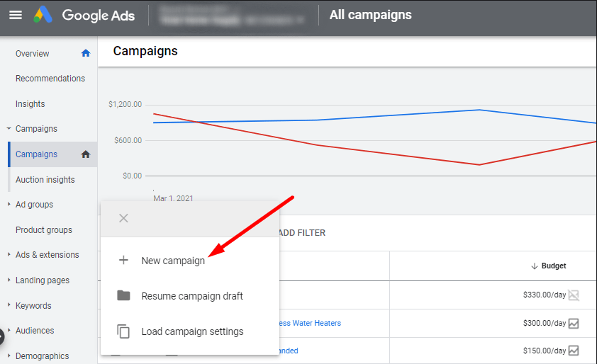Expand the Keywords section
Screen dimensions: 597x364
point(9,305)
